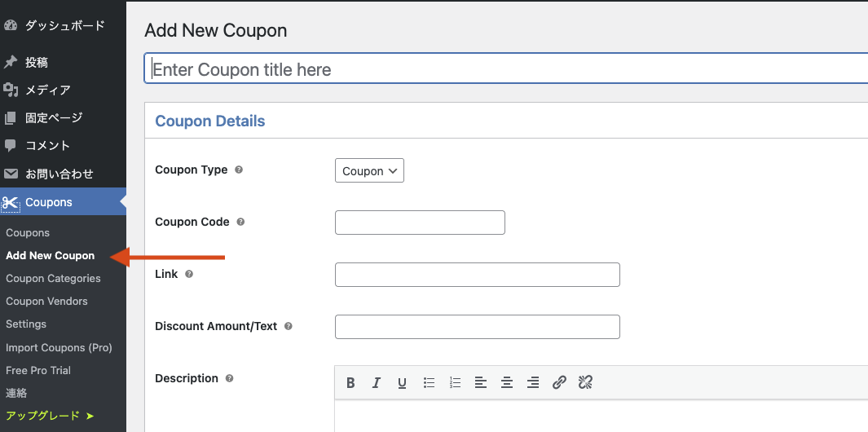Click the Enter Coupon title field
Viewport: 868px width, 432px height.
[506, 68]
